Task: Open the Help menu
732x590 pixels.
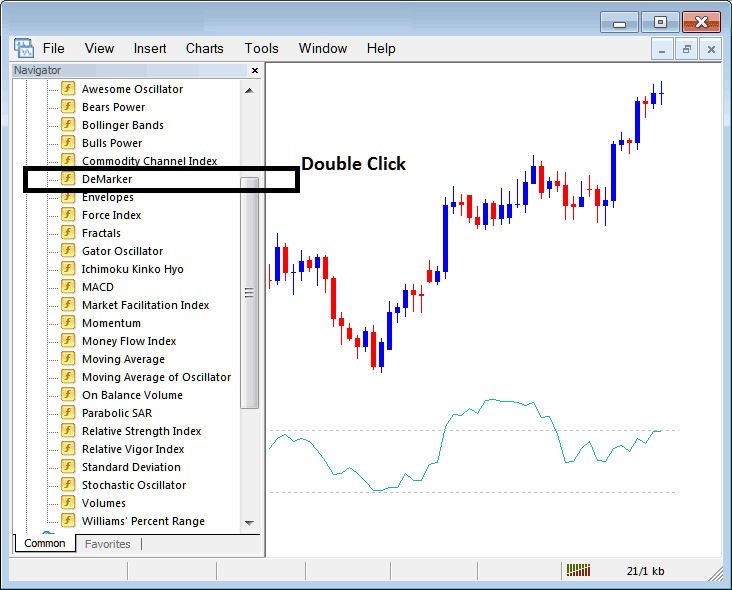Action: click(x=381, y=48)
